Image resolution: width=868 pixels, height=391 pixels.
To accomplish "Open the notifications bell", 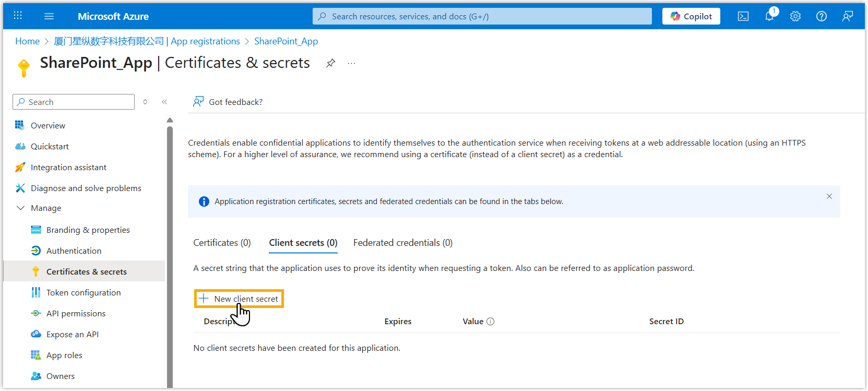I will click(x=769, y=17).
